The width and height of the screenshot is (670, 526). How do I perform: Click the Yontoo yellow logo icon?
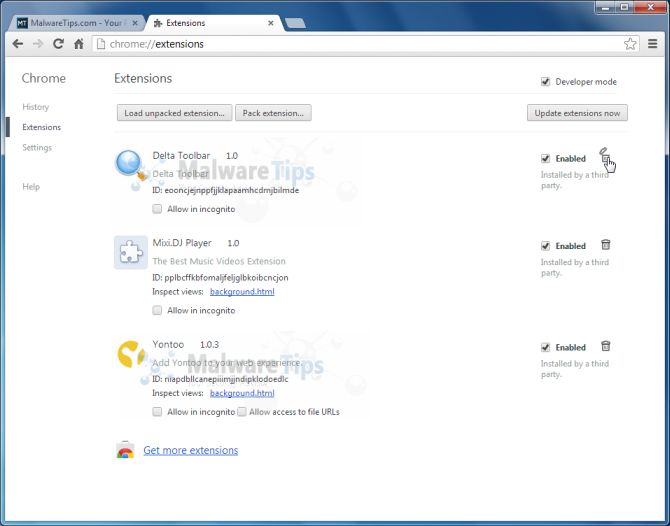pyautogui.click(x=131, y=354)
